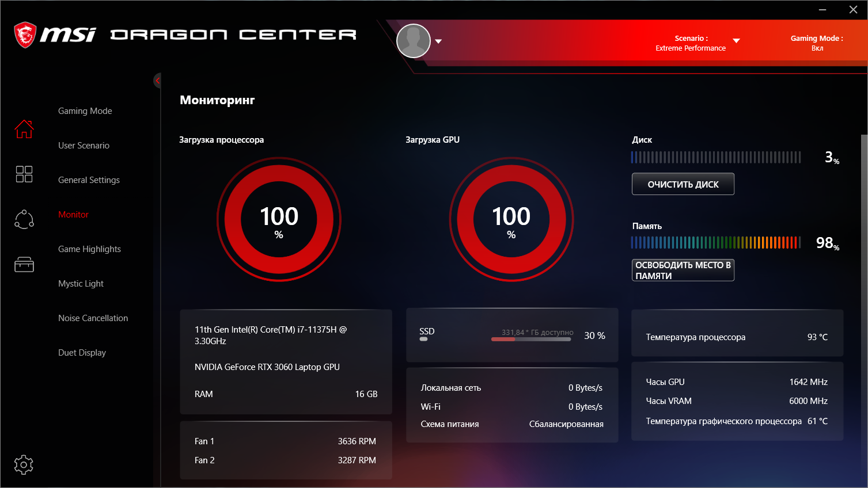
Task: Open Duet Display
Action: (82, 353)
